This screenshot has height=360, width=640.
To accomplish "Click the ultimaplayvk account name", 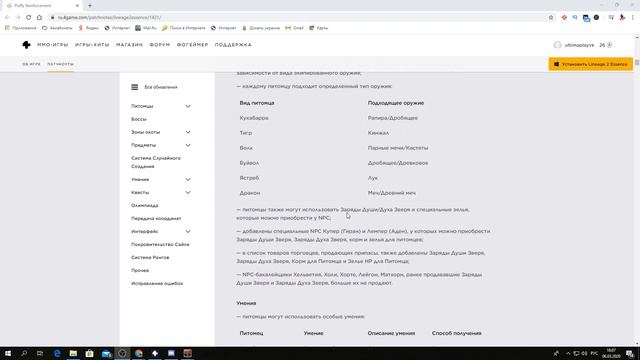I will click(x=579, y=45).
